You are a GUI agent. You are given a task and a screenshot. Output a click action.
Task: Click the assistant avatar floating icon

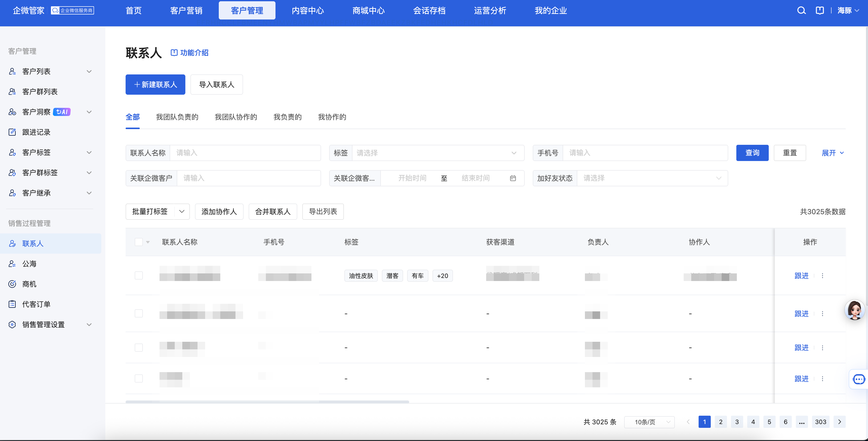coord(855,310)
